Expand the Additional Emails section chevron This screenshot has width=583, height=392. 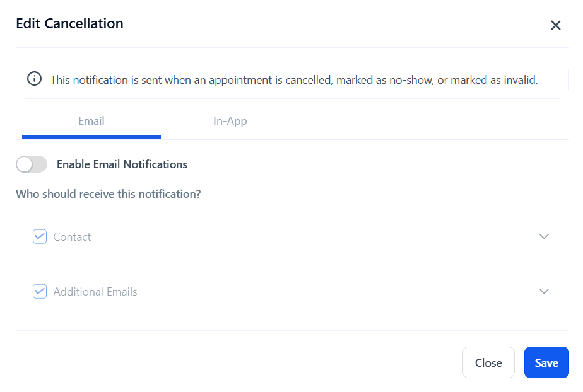545,292
